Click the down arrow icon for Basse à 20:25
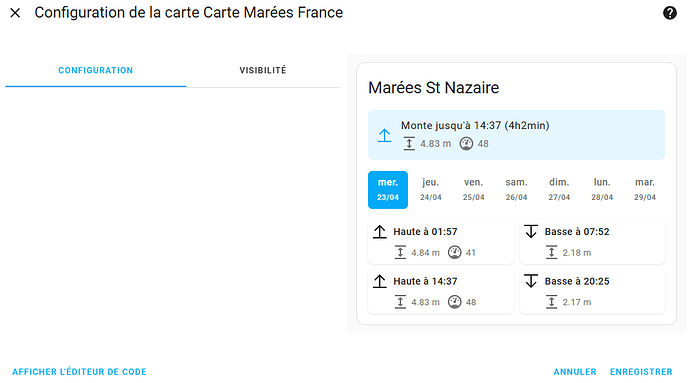Screen dimensions: 690x383 coord(531,281)
